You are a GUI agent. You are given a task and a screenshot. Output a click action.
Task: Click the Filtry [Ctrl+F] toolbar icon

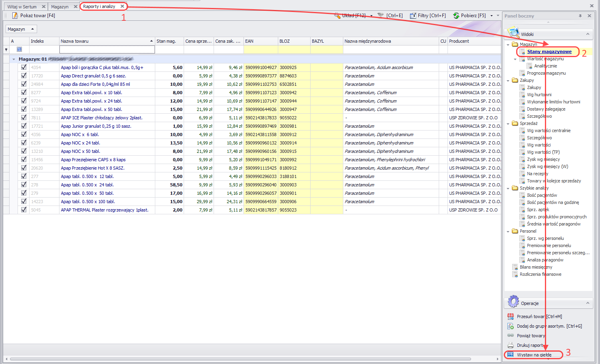(x=413, y=16)
